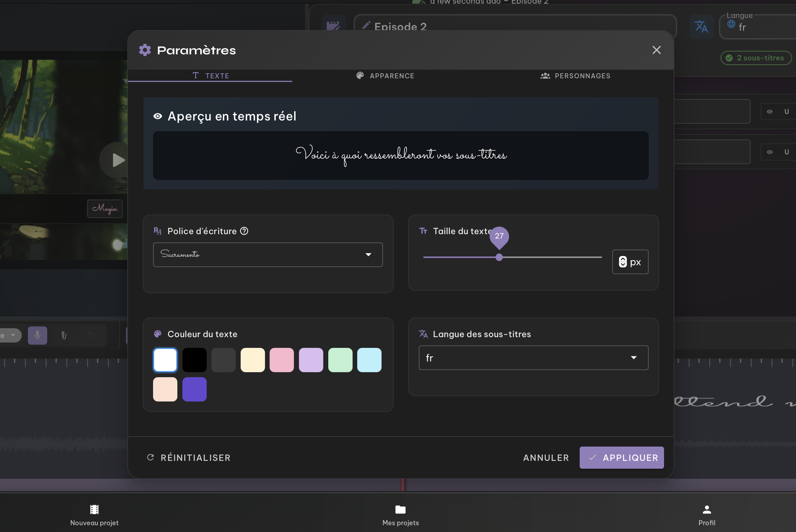Click the font help question mark icon

point(244,231)
